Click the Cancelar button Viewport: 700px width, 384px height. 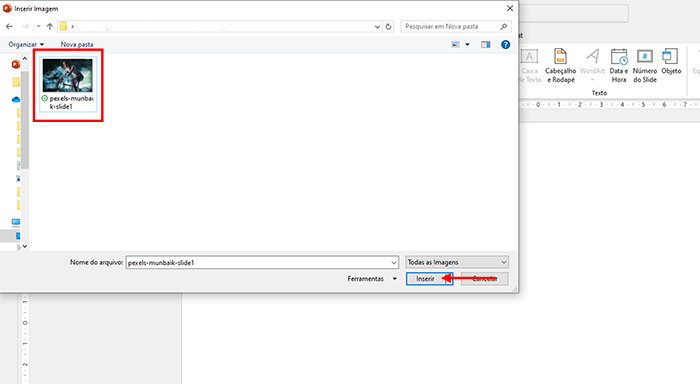pyautogui.click(x=485, y=279)
